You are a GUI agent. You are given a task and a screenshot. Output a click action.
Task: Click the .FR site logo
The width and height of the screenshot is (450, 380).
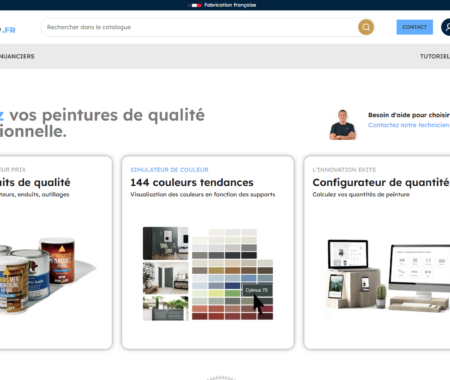pos(8,30)
